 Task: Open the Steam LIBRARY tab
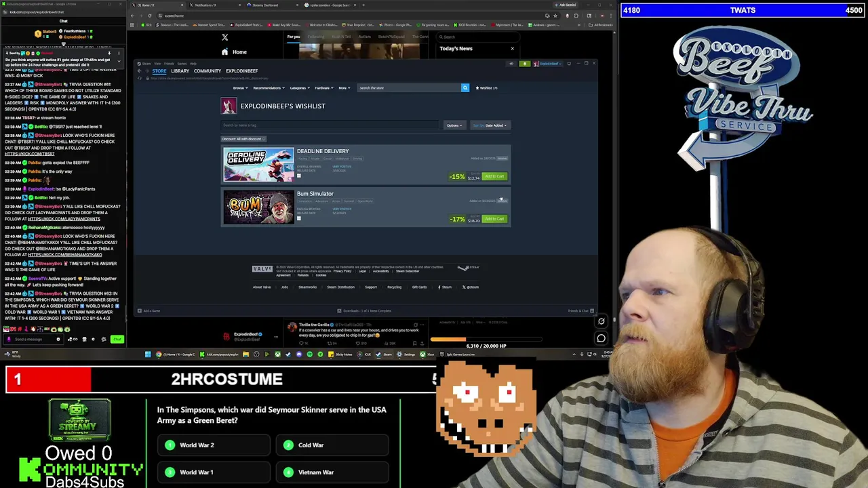(180, 70)
